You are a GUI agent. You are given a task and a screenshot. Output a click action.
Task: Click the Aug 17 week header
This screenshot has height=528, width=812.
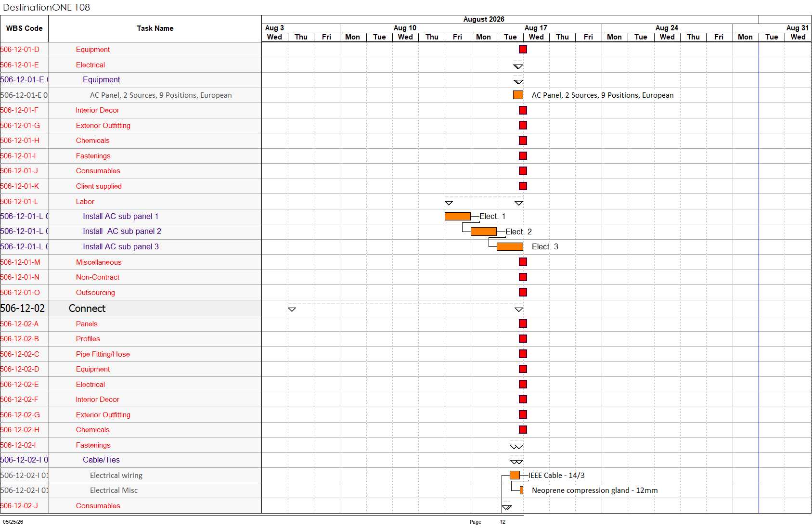[536, 28]
